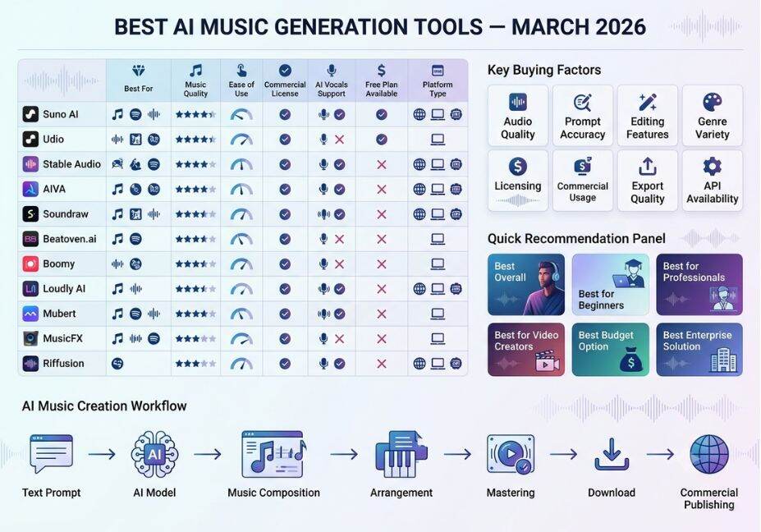Click the Beatoven.ai logo icon
Image resolution: width=761 pixels, height=532 pixels.
point(30,239)
